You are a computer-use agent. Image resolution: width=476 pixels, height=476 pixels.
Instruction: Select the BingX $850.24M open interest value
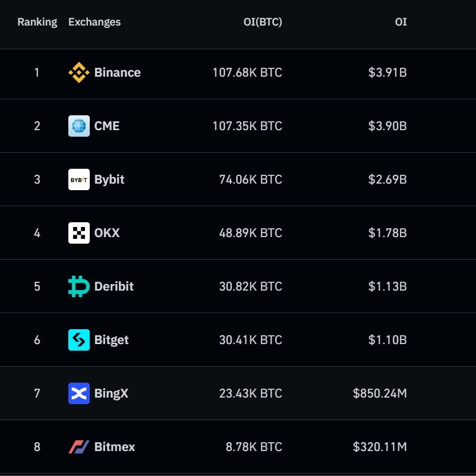[380, 393]
